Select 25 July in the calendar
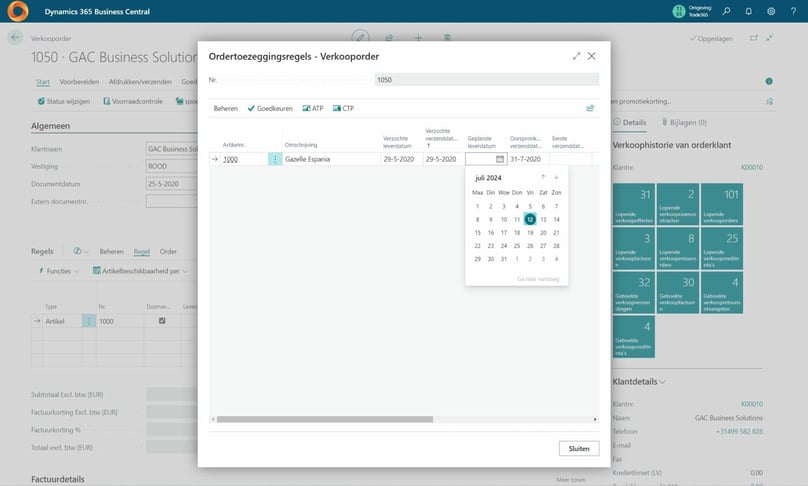Viewport: 808px width, 486px height. point(517,246)
